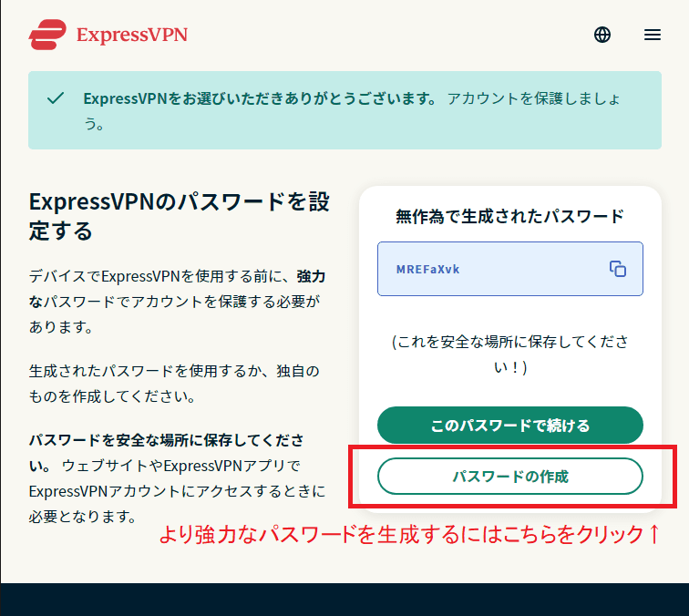Click the banner text ExpressVPNをお選びいただきありがとうございます

coord(260,98)
